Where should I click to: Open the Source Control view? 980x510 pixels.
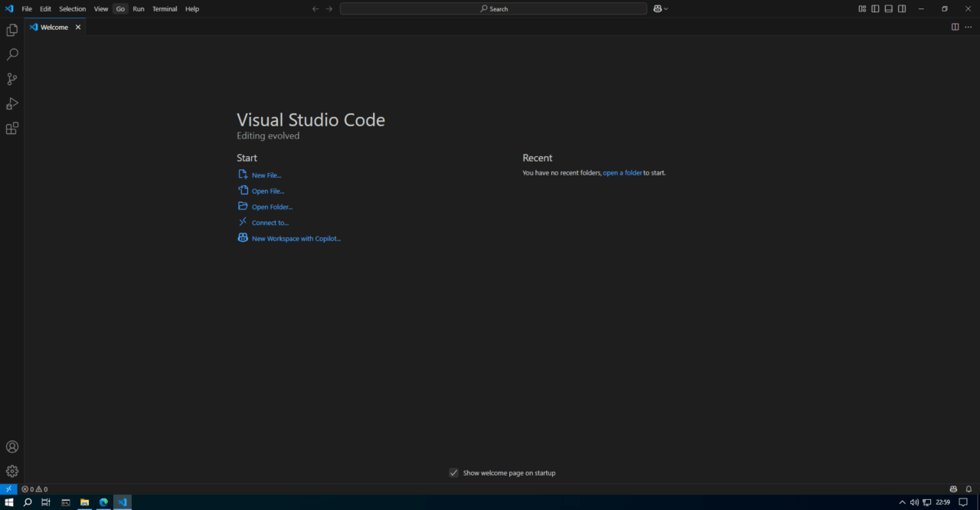coord(11,79)
